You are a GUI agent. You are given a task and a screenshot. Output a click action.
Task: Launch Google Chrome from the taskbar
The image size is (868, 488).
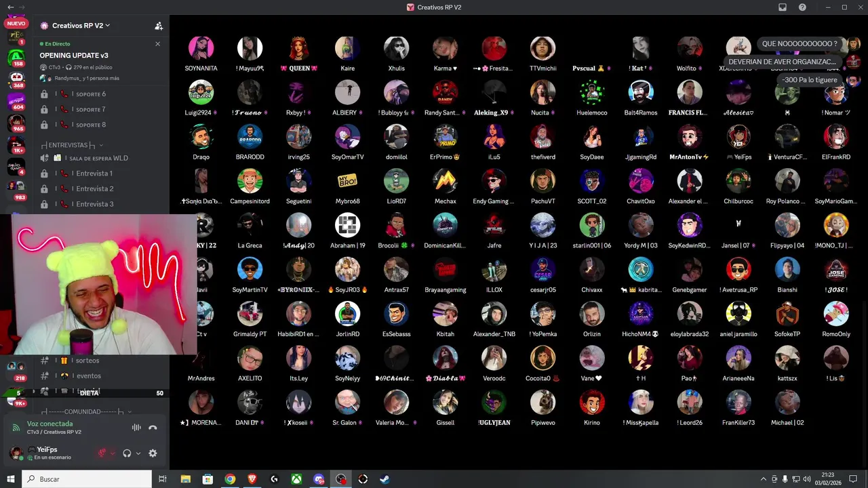click(x=230, y=479)
